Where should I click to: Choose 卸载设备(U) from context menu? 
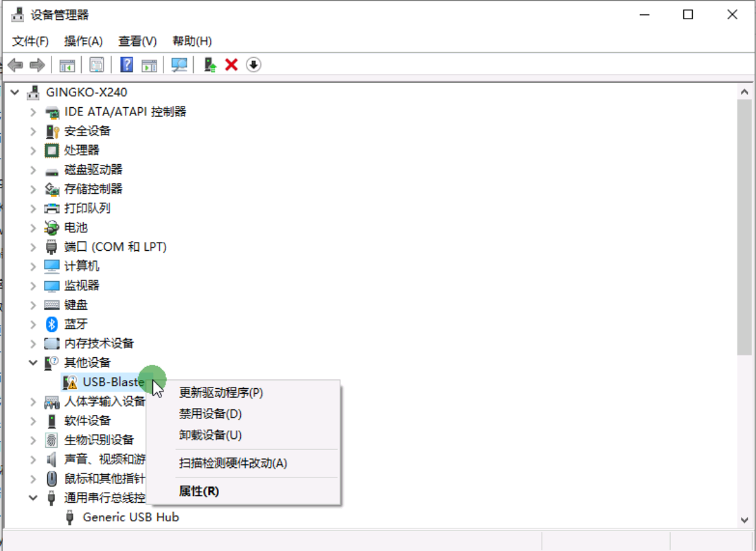[210, 435]
